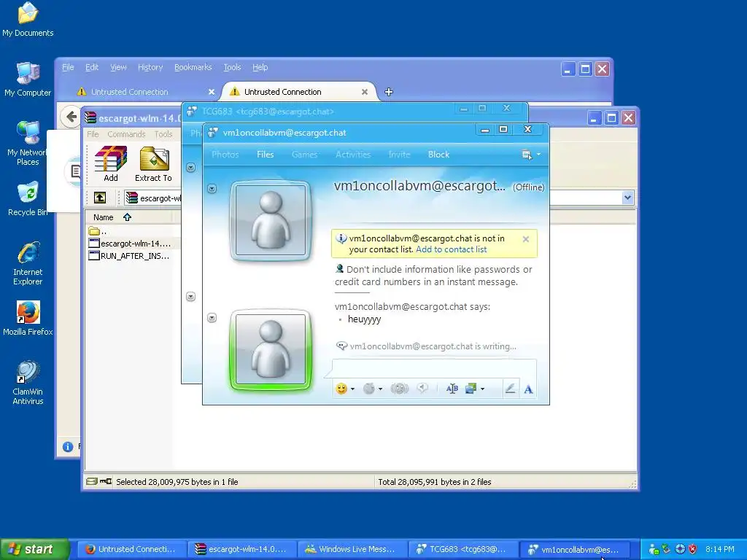
Task: Click the background picker icon in chat toolbar
Action: click(471, 389)
